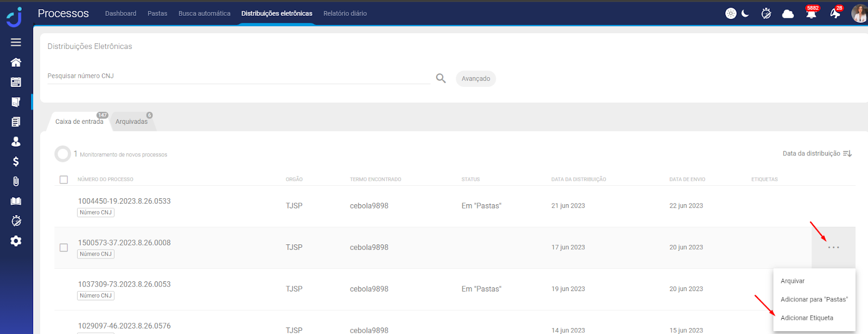Open process number 1004450-19.2023.8.26.0533

[124, 201]
